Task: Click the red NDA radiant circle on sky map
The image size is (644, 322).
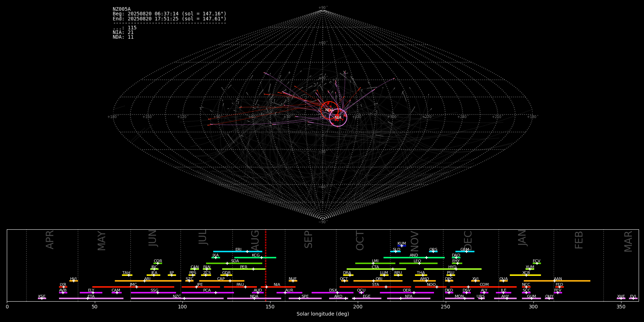Action: click(x=330, y=110)
